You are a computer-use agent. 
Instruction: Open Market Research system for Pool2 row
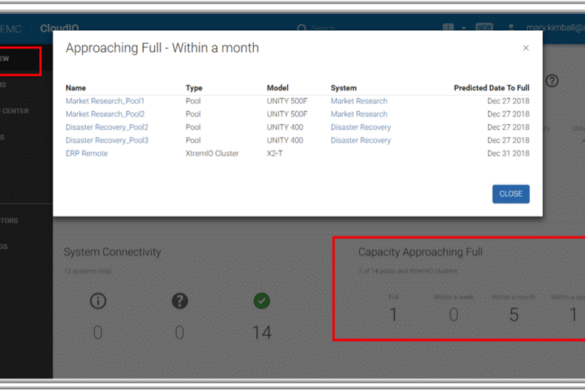[x=359, y=114]
